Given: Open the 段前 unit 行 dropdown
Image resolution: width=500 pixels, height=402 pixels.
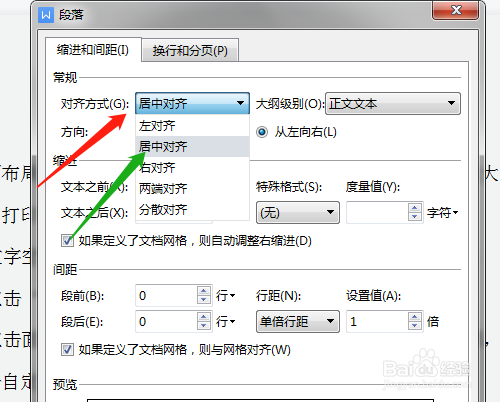Looking at the screenshot, I should [226, 296].
